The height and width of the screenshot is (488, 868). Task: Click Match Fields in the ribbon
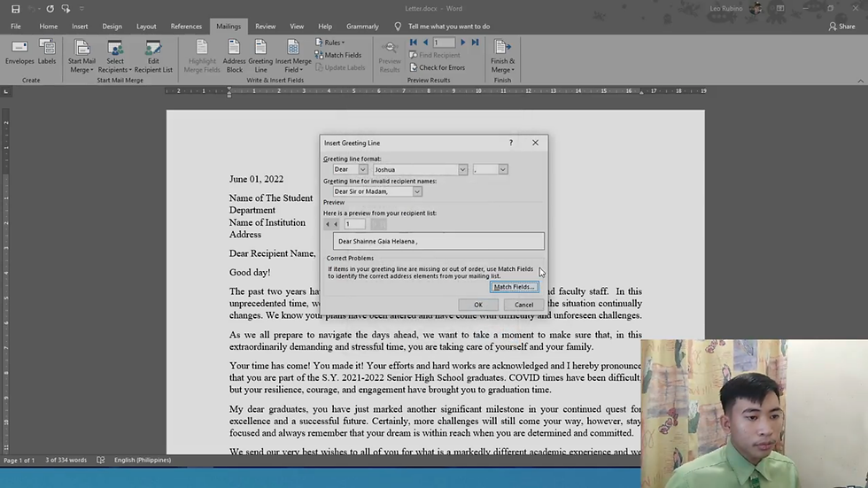(338, 55)
